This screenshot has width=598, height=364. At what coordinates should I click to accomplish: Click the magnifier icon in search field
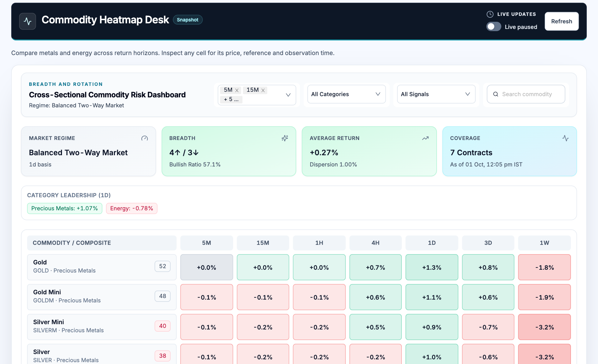pos(496,94)
